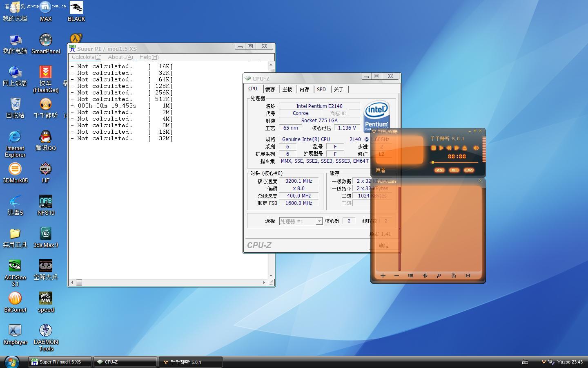Toggle the PL playlist panel
Viewport: 588px width, 368px height.
[454, 170]
